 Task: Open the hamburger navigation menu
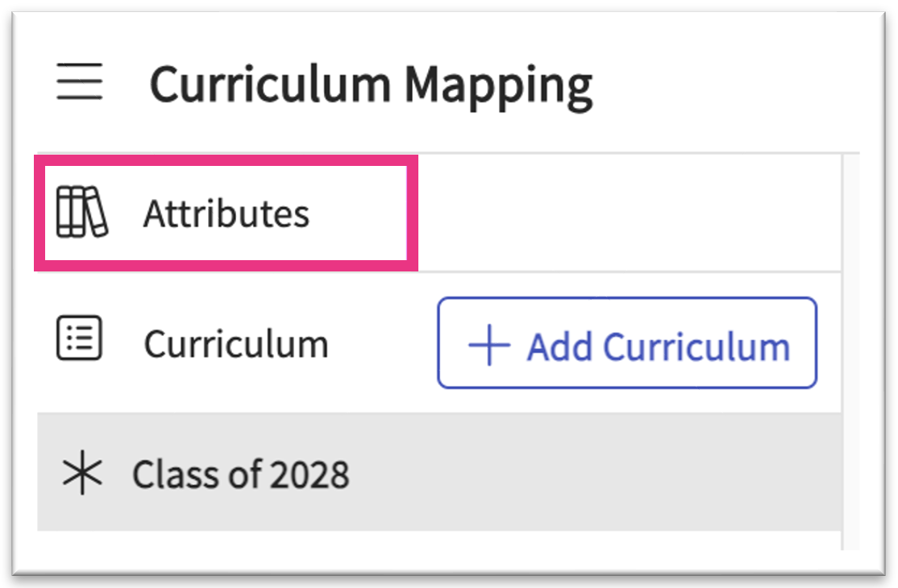coord(79,83)
